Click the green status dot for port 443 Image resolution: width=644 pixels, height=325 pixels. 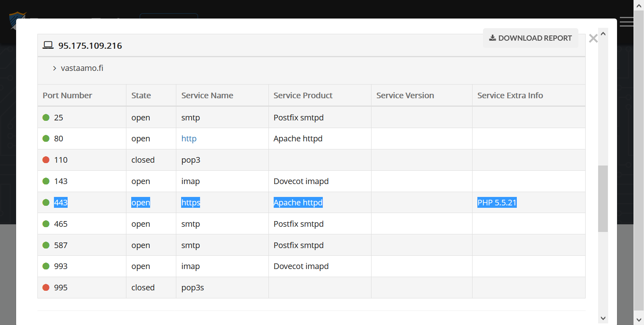(46, 203)
